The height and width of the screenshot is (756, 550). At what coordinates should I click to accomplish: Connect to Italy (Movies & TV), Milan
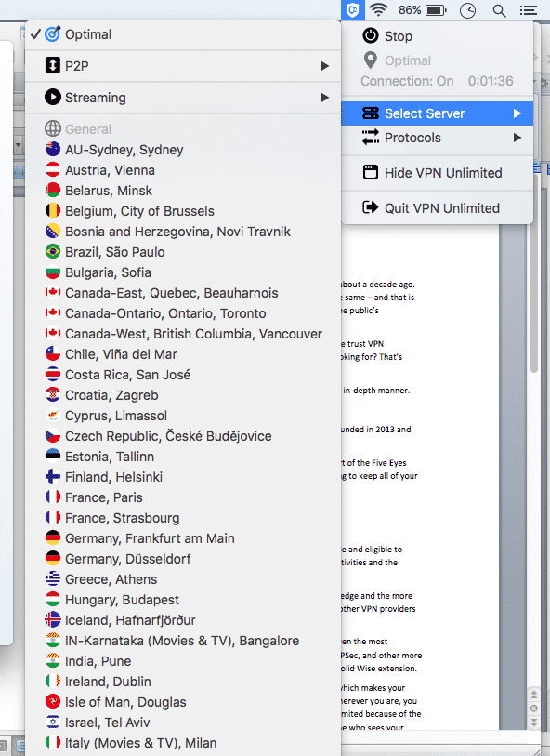183,742
